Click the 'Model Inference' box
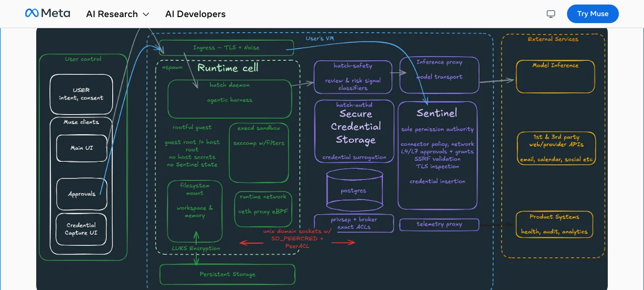The width and height of the screenshot is (644, 290). [555, 76]
